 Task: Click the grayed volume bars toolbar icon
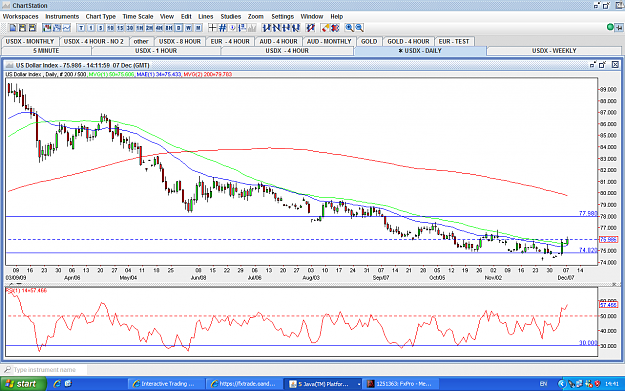pyautogui.click(x=252, y=28)
